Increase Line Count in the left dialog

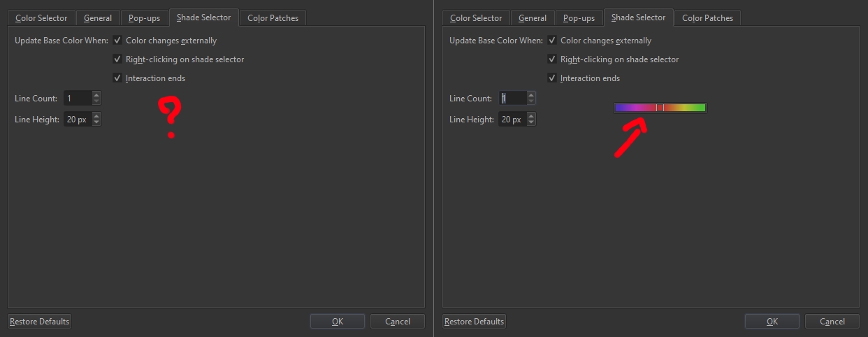[x=96, y=95]
